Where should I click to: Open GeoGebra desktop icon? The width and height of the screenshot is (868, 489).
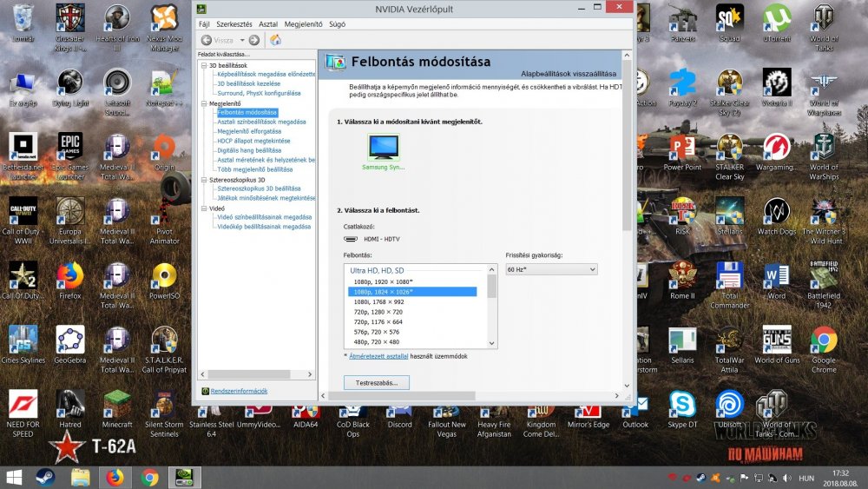[70, 345]
